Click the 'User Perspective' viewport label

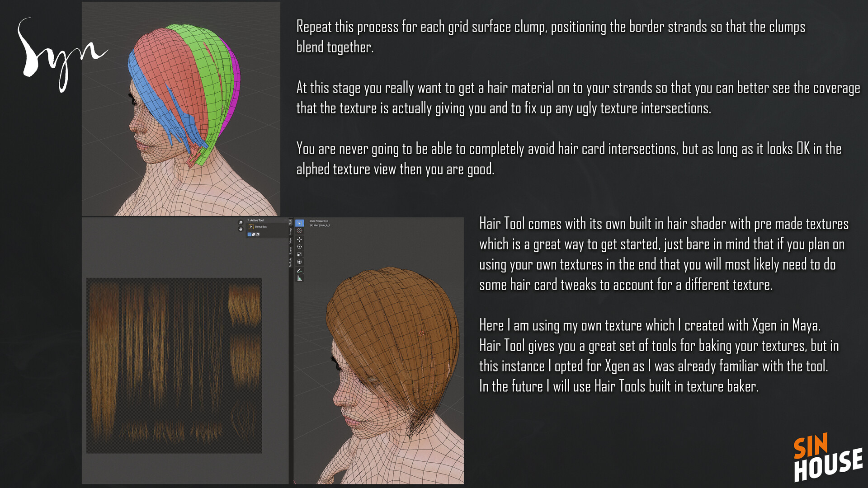click(x=319, y=221)
